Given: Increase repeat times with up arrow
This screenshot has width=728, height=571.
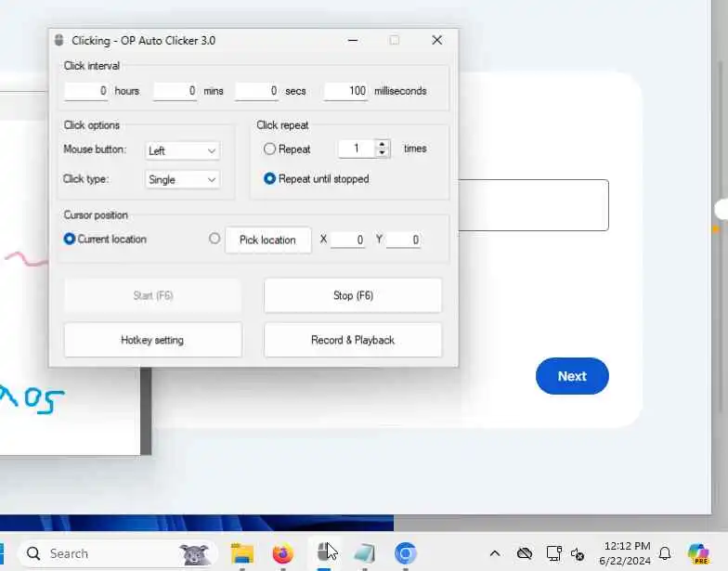Looking at the screenshot, I should click(382, 145).
